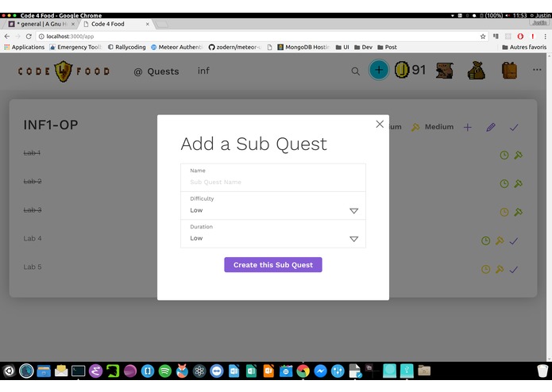Open the money bag icon
This screenshot has height=392, width=552.
click(477, 71)
